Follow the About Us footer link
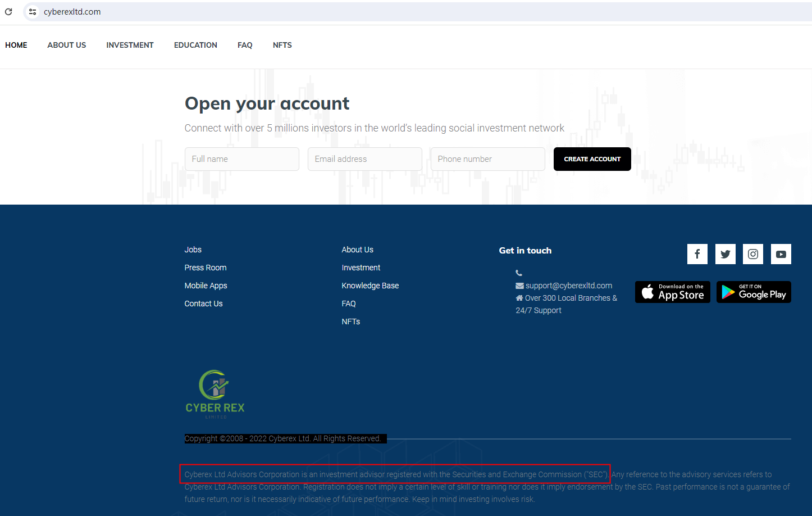 click(x=358, y=250)
